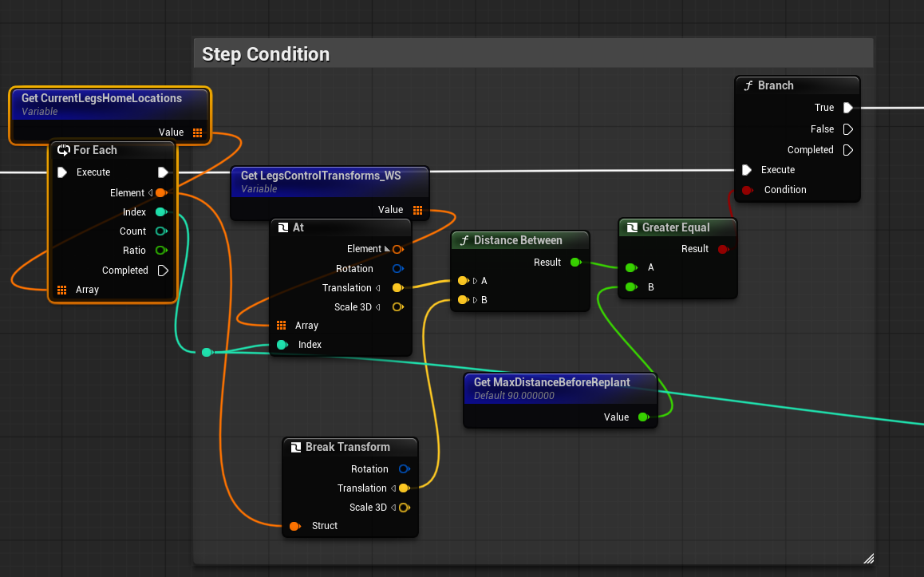Select the Branch node title
This screenshot has width=924, height=577.
(776, 85)
